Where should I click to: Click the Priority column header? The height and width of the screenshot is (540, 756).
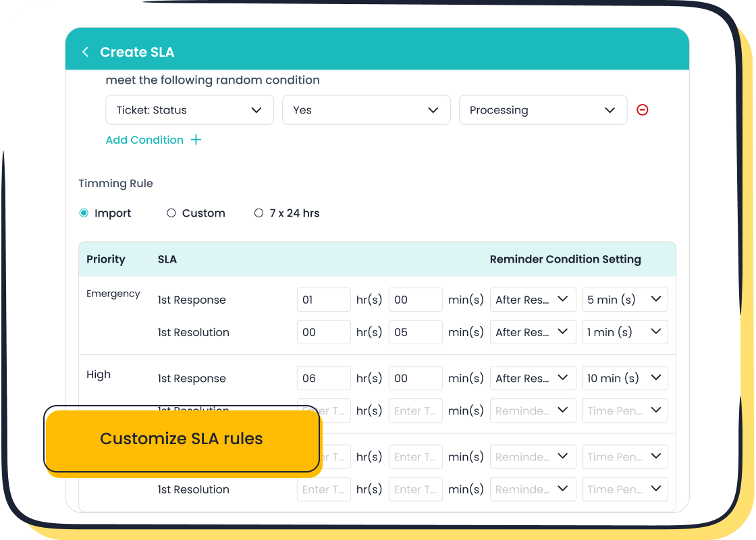(x=106, y=259)
